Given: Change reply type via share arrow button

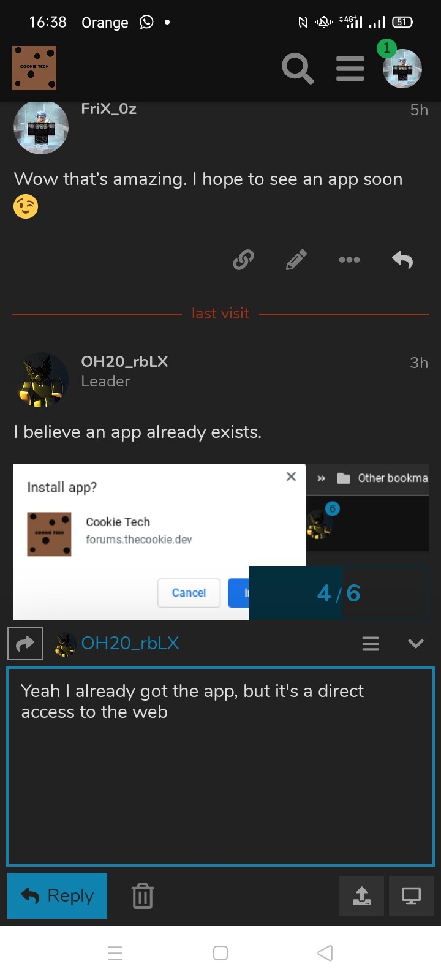Looking at the screenshot, I should click(x=25, y=644).
